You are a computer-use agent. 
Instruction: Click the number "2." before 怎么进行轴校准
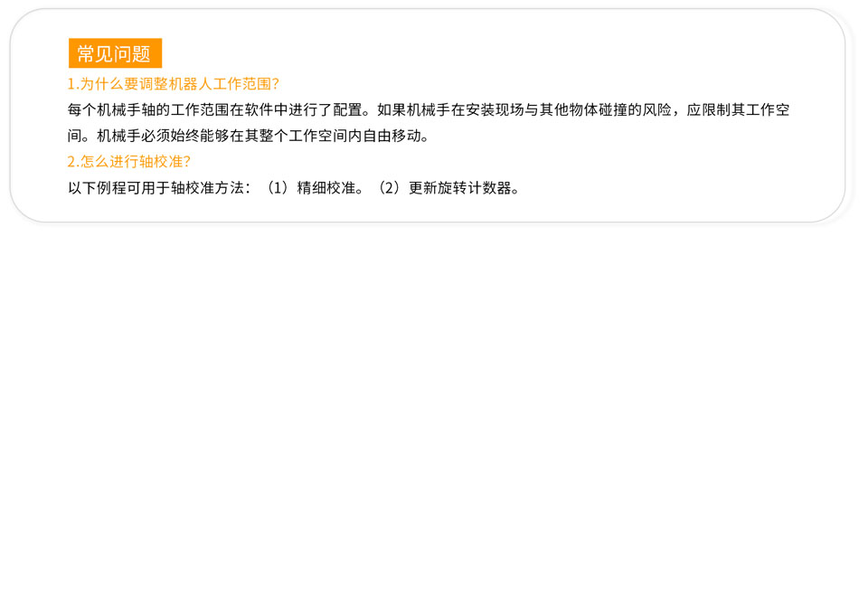pyautogui.click(x=73, y=161)
